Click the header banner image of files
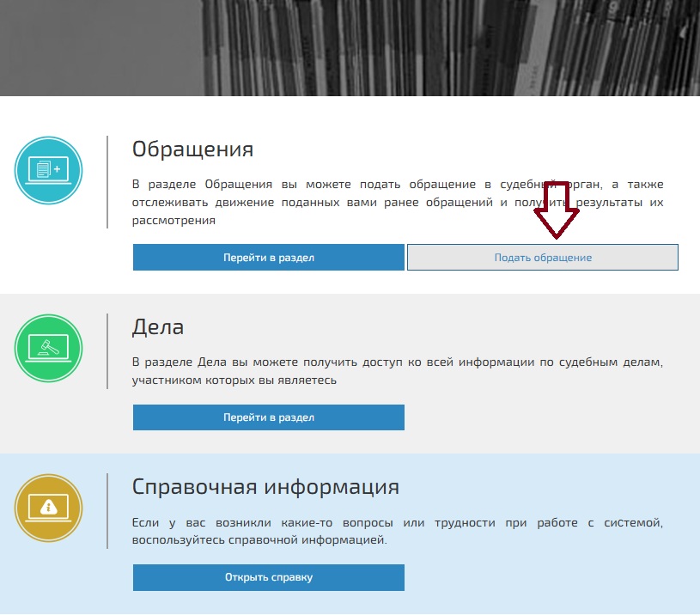This screenshot has height=615, width=700. tap(350, 48)
